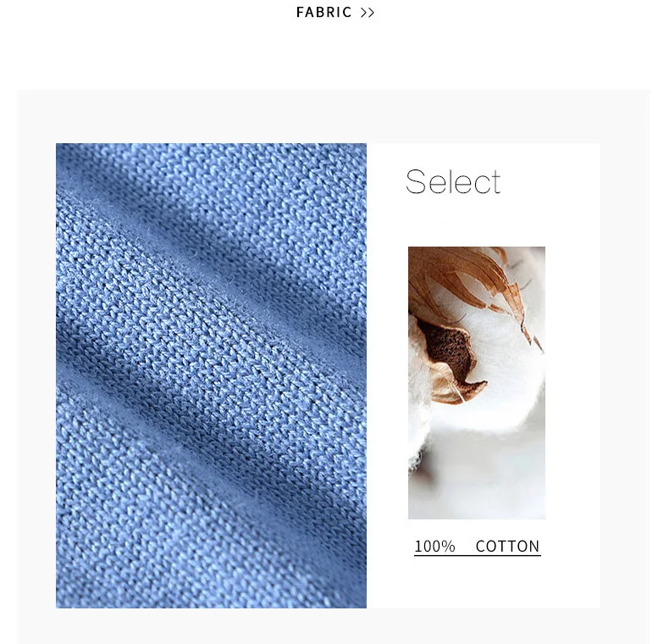669x644 pixels.
Task: Open the blue knit fabric close-up image
Action: (x=211, y=375)
